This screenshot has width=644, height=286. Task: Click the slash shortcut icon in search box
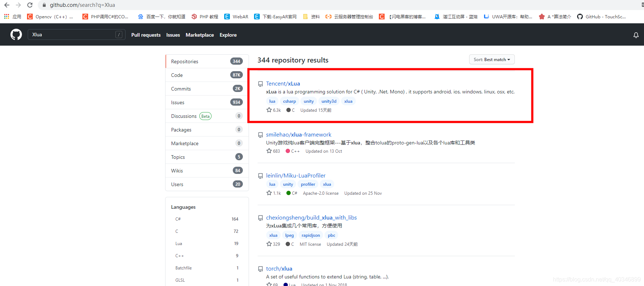coord(119,34)
